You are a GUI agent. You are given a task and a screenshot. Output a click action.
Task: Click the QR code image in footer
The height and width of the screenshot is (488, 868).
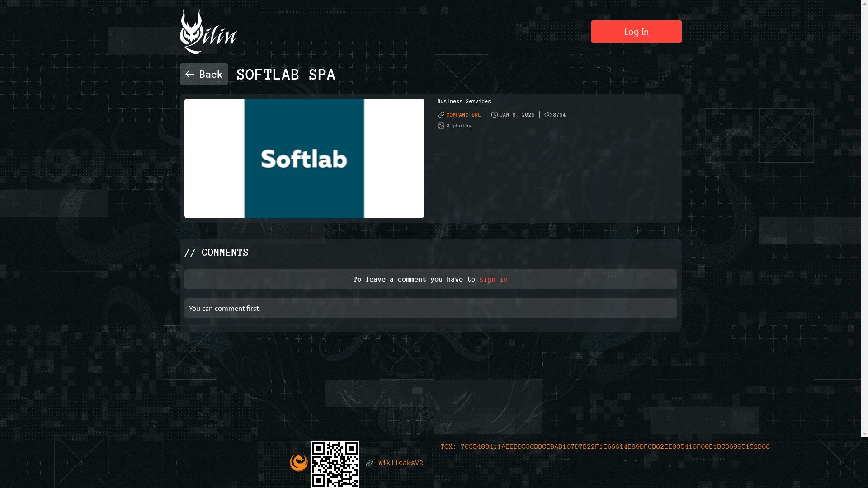(335, 464)
